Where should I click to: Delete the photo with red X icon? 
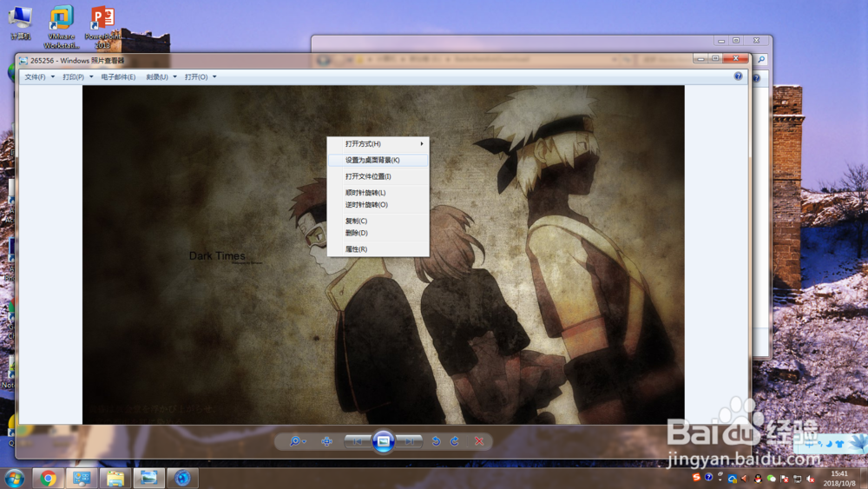[x=479, y=441]
